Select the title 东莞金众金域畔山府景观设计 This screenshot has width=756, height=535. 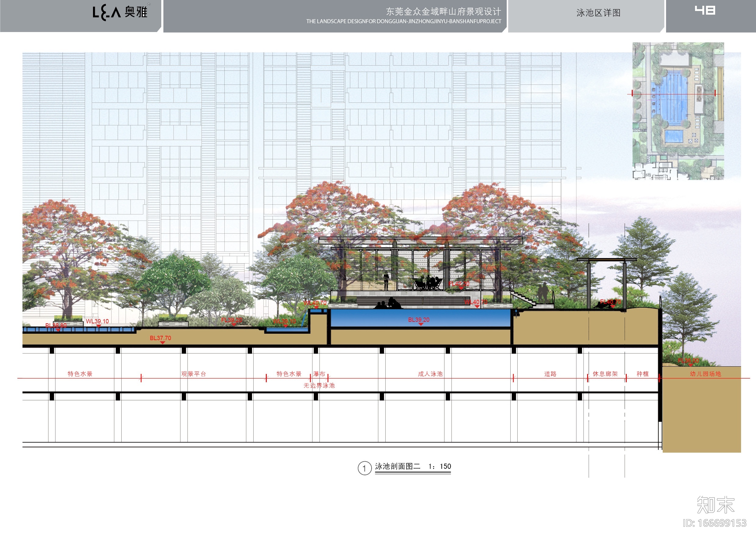point(443,12)
